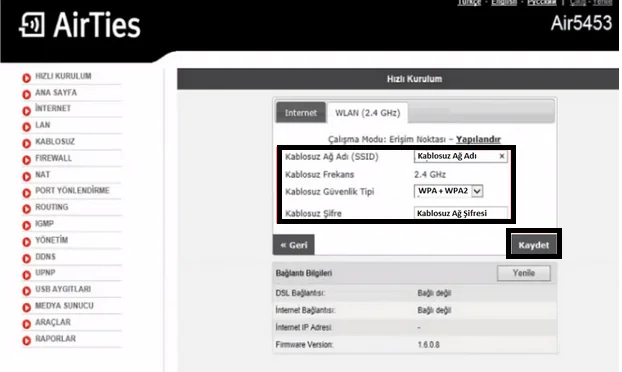622x372 pixels.
Task: Click the Kablosuz Frekans label
Action: point(320,174)
